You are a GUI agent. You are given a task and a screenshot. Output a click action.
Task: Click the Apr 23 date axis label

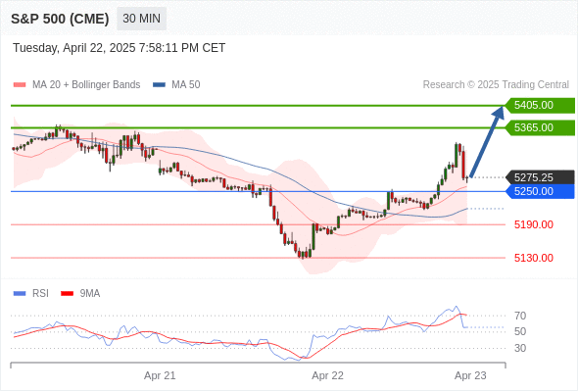click(470, 375)
